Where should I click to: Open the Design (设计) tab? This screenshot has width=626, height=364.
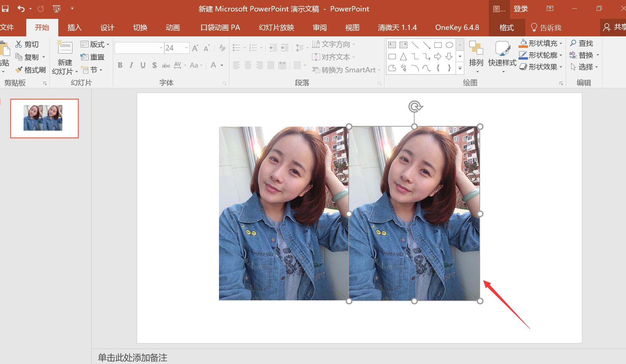[107, 28]
